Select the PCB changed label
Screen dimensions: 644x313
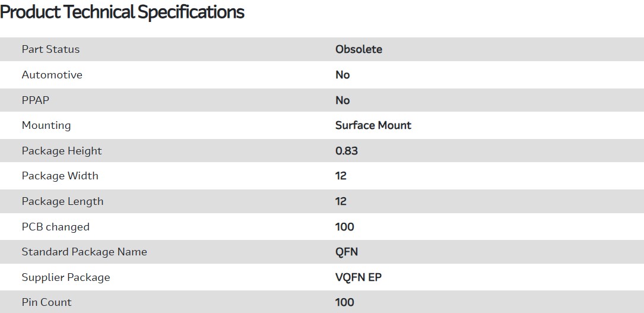[x=56, y=227]
